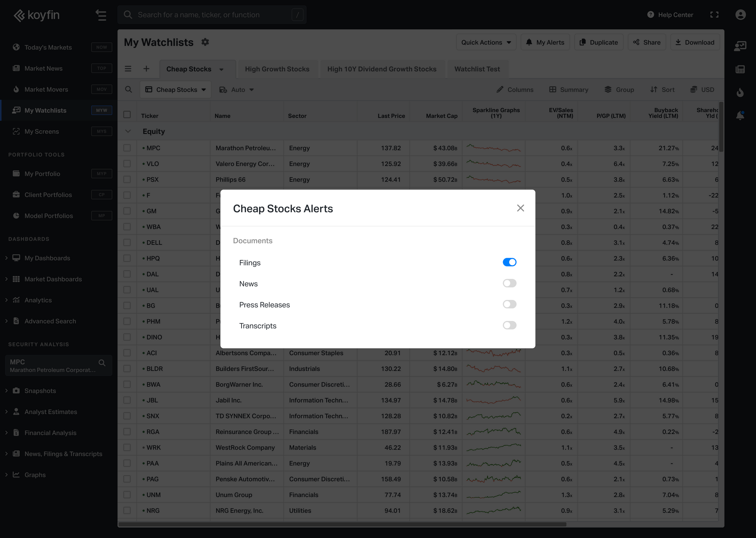Click the fullscreen icon
The width and height of the screenshot is (756, 538).
[714, 15]
